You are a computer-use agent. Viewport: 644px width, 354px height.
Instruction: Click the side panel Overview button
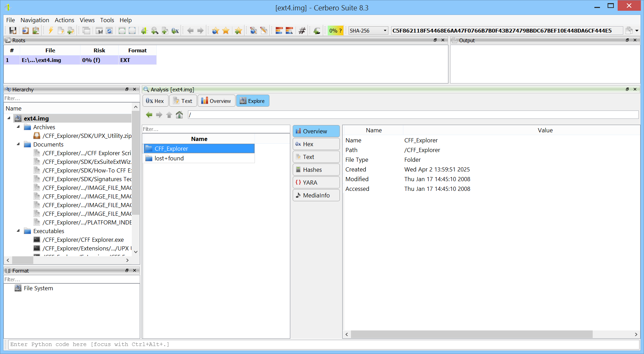(316, 131)
